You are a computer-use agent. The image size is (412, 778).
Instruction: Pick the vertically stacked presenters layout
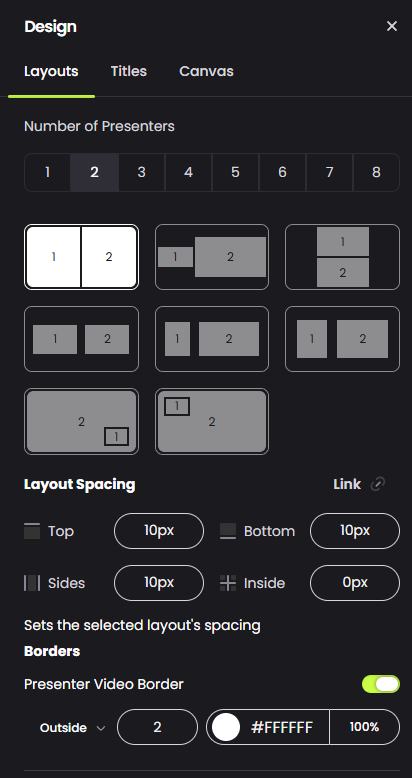pyautogui.click(x=343, y=257)
